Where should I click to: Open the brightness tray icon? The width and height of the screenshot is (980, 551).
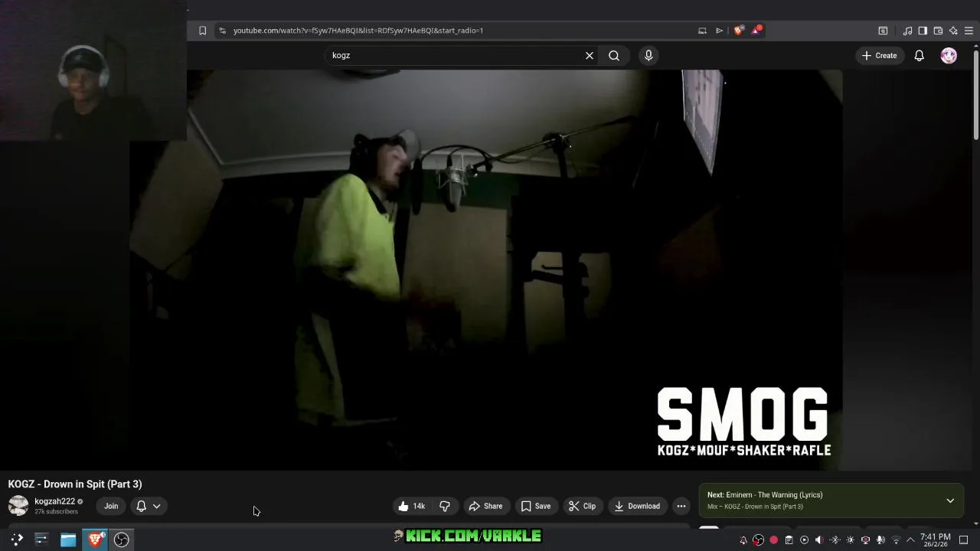coord(850,540)
